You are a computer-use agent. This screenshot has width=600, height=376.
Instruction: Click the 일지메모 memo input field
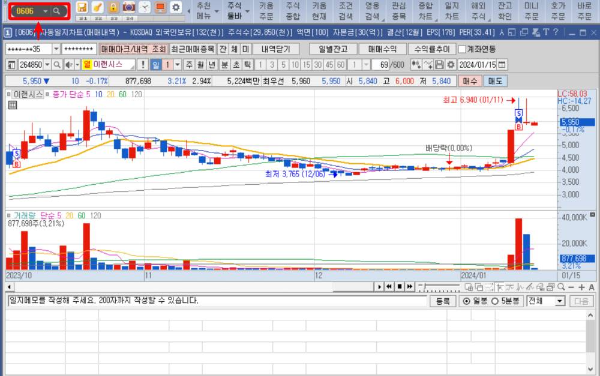217,301
